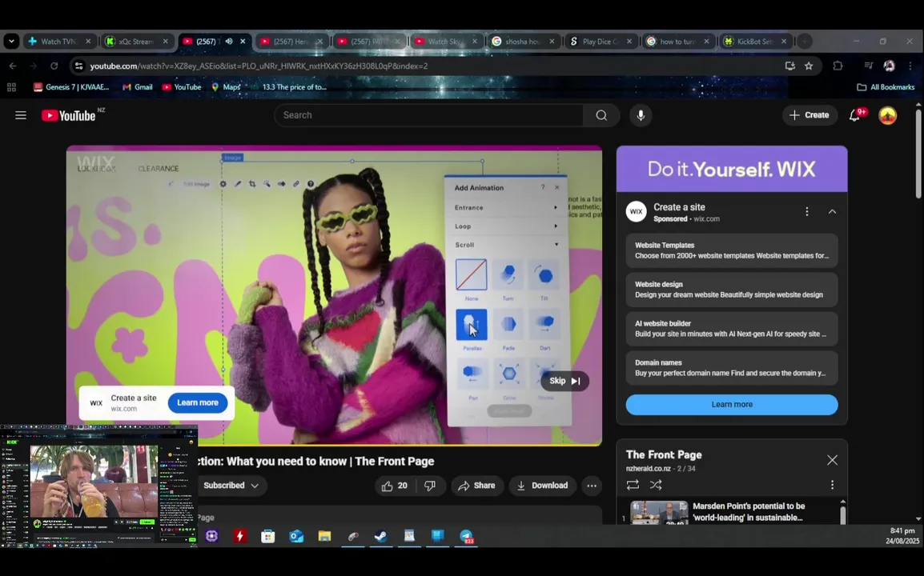Open the Wix ad three-dot options
The image size is (924, 576).
(807, 211)
